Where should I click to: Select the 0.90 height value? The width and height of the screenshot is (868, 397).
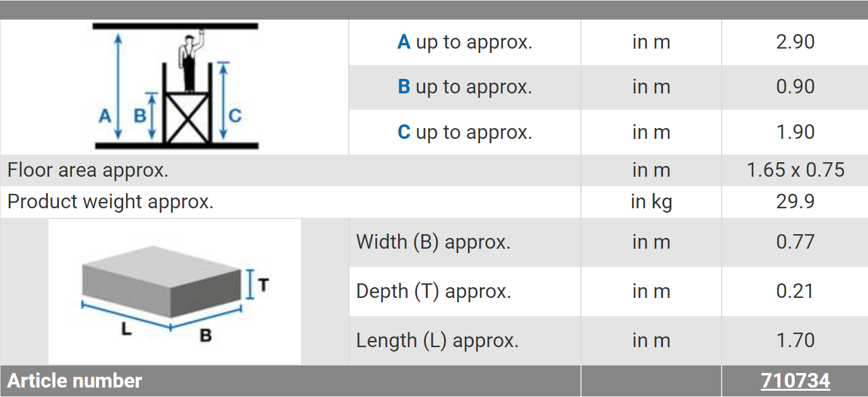(795, 87)
